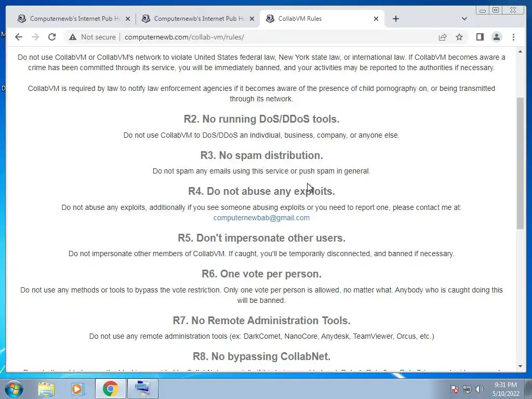Minimize the Chrome window

point(482,10)
